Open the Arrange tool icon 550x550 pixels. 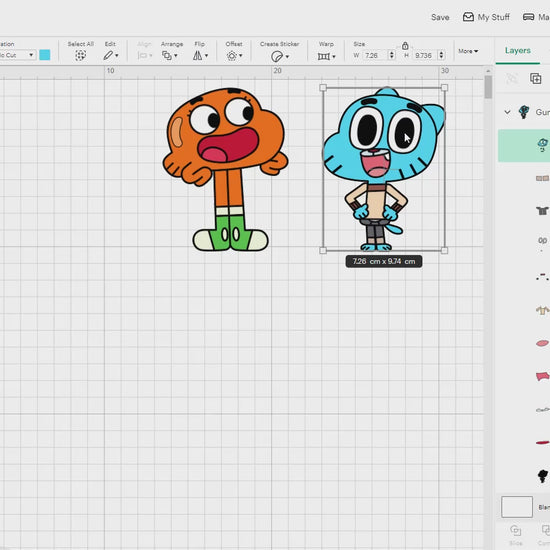coord(167,55)
